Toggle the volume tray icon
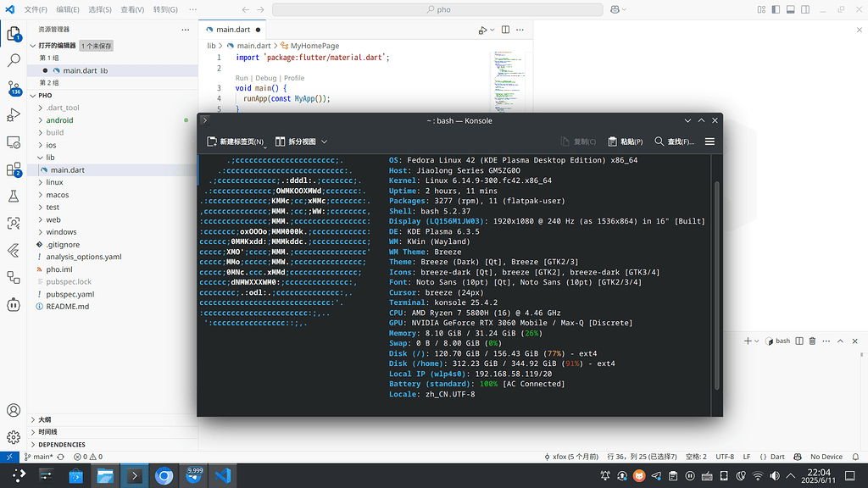Screen dimensions: 868x488 (x=775, y=476)
